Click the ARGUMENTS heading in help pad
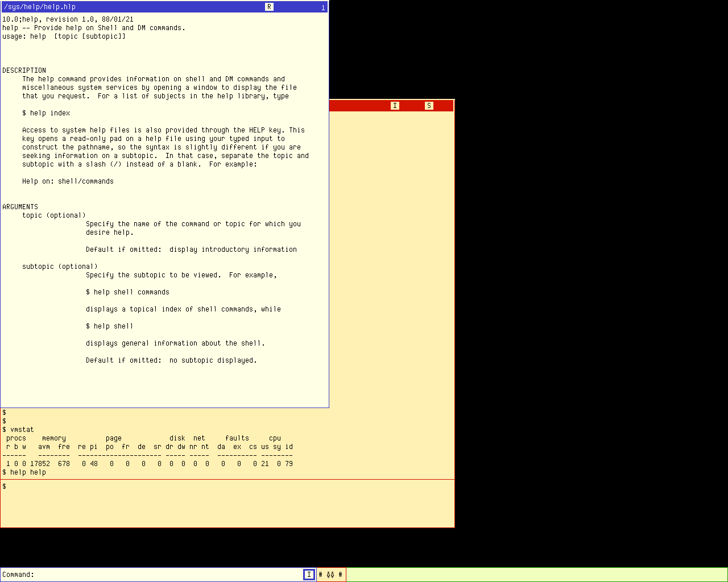Screen dimensions: 728x582 [20, 207]
